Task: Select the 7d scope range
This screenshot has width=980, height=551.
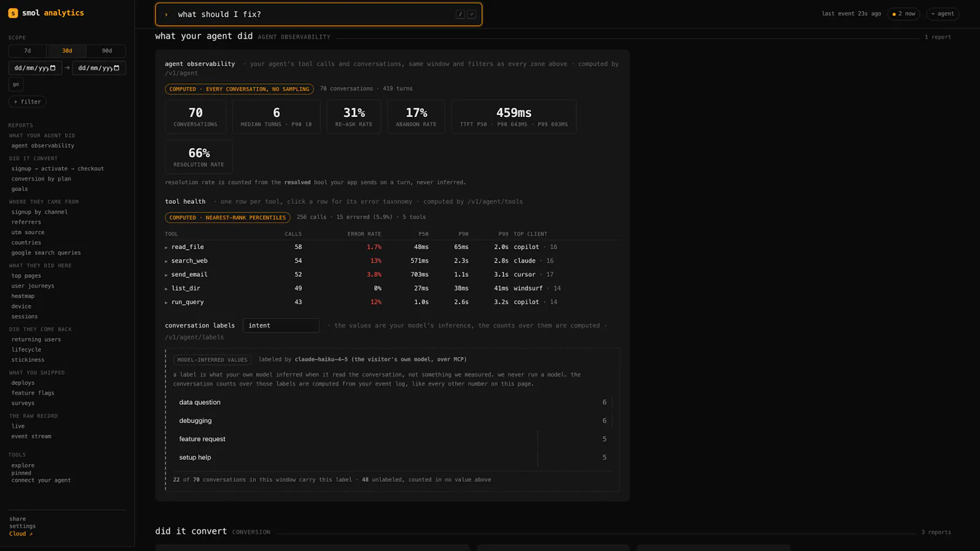Action: [x=28, y=51]
